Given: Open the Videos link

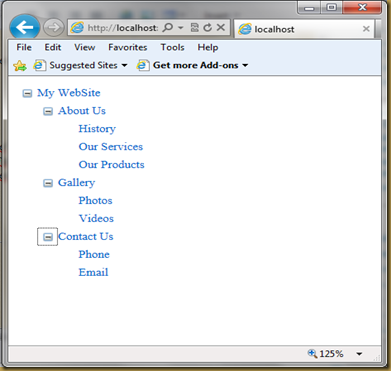Looking at the screenshot, I should coord(96,219).
